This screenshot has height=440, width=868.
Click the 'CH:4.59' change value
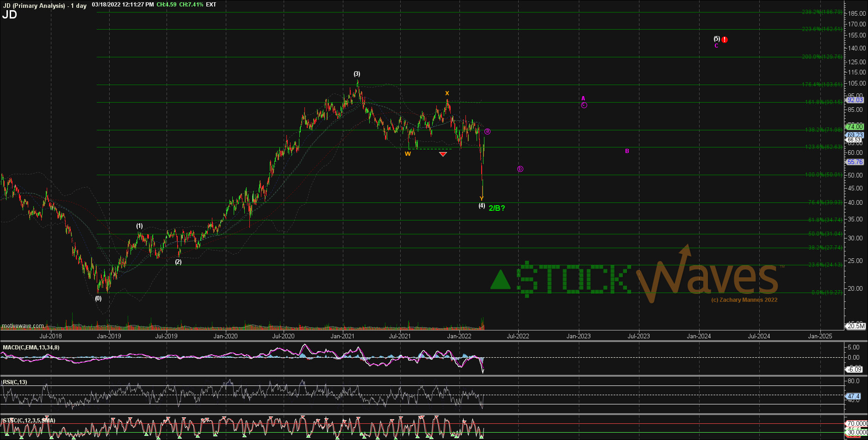coord(166,5)
